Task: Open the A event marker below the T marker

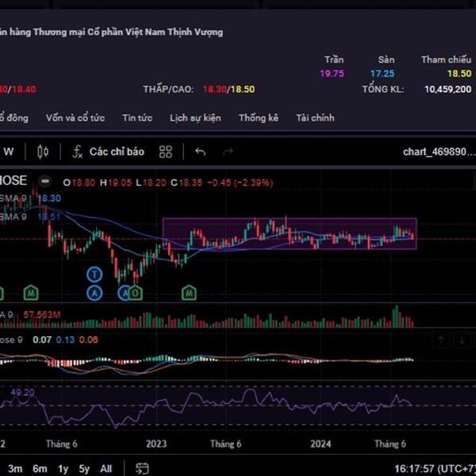Action: tap(94, 294)
